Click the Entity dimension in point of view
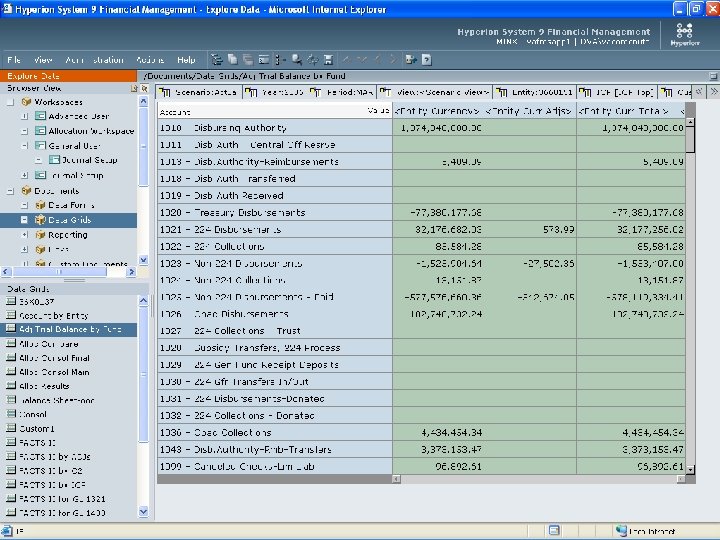The width and height of the screenshot is (720, 540). (x=534, y=92)
